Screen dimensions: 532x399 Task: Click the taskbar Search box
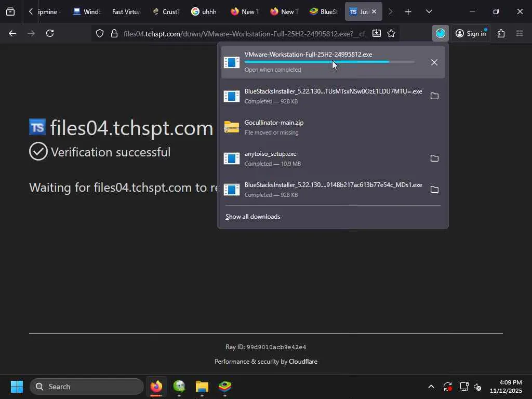87,387
